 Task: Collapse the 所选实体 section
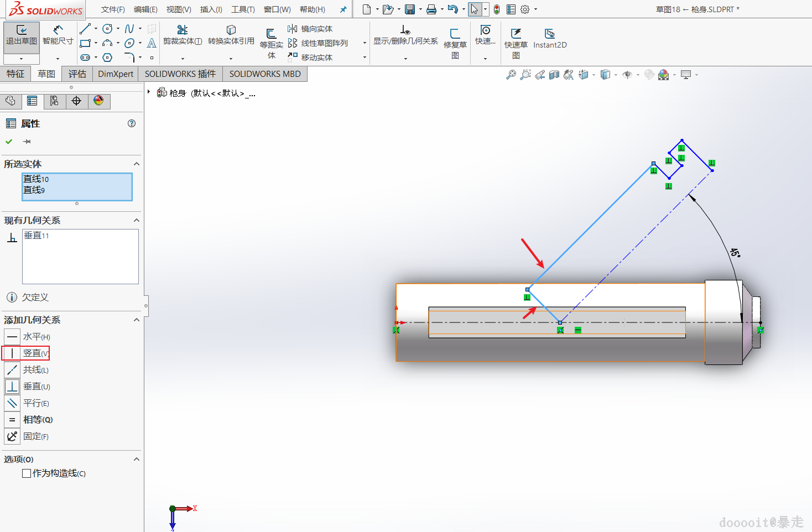[x=136, y=164]
